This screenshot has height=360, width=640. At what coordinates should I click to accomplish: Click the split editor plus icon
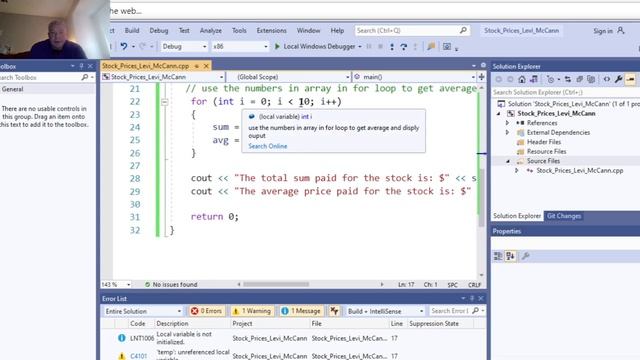point(482,77)
